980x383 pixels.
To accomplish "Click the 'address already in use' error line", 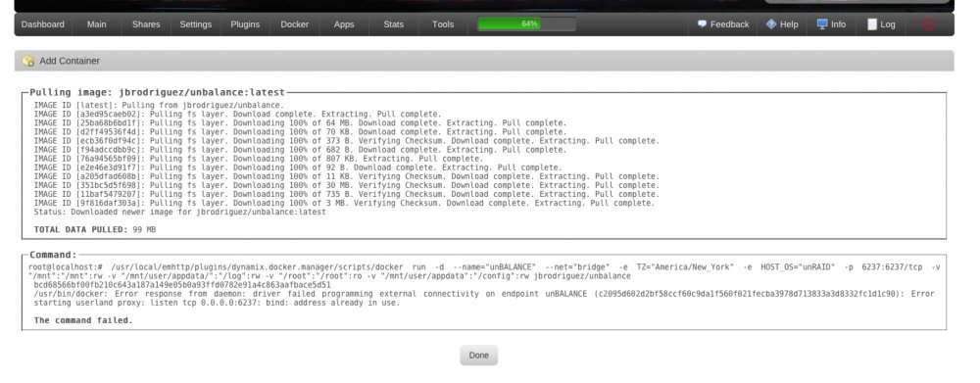I will tap(217, 303).
